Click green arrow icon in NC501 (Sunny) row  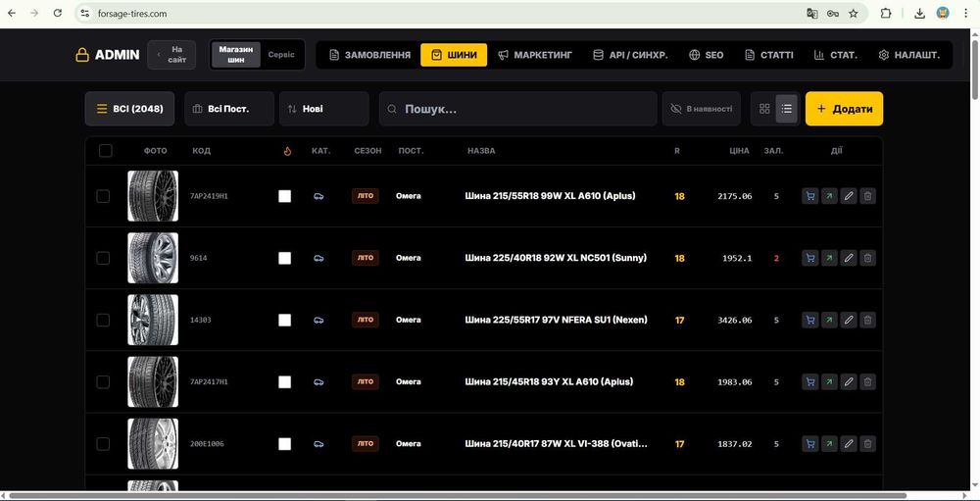pos(829,258)
